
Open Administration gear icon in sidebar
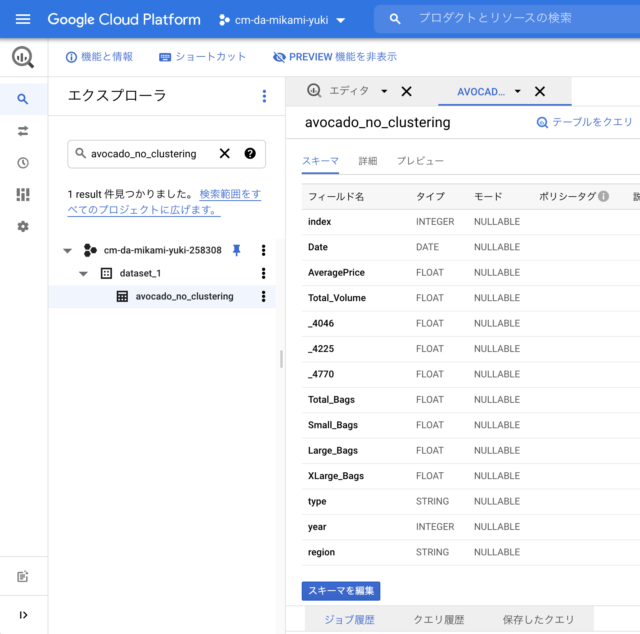[x=23, y=227]
